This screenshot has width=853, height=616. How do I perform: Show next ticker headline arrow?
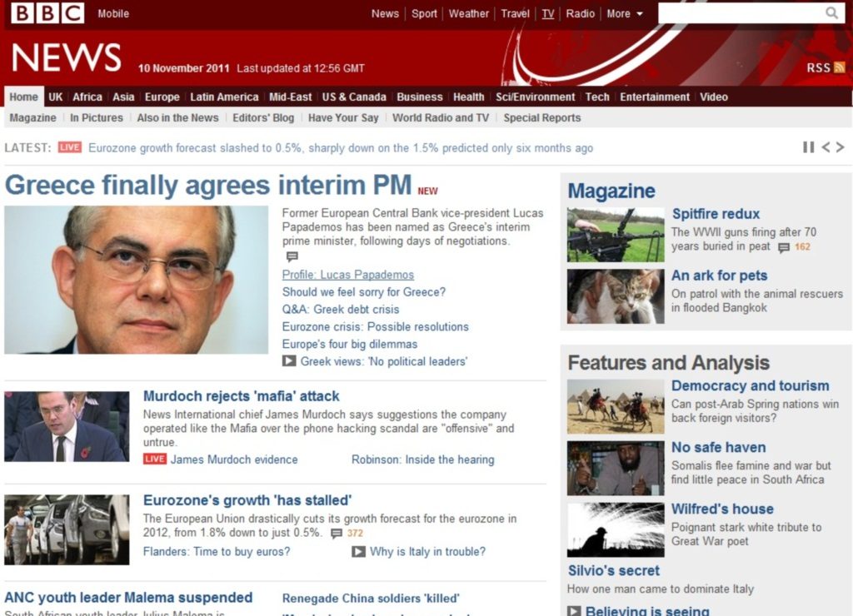coord(840,147)
